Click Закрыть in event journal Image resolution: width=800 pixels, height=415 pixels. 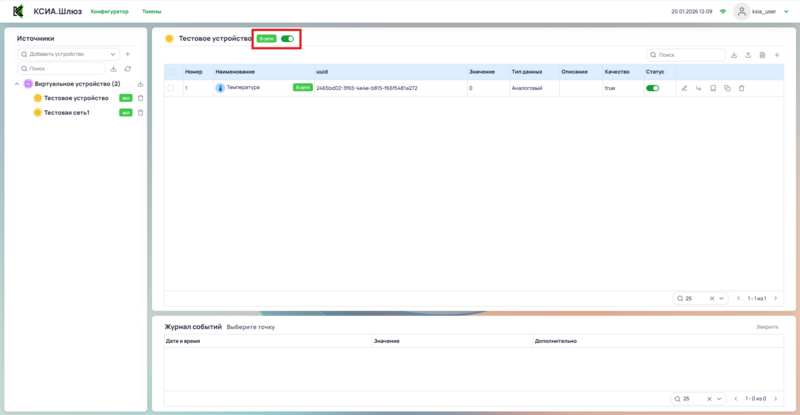[766, 327]
